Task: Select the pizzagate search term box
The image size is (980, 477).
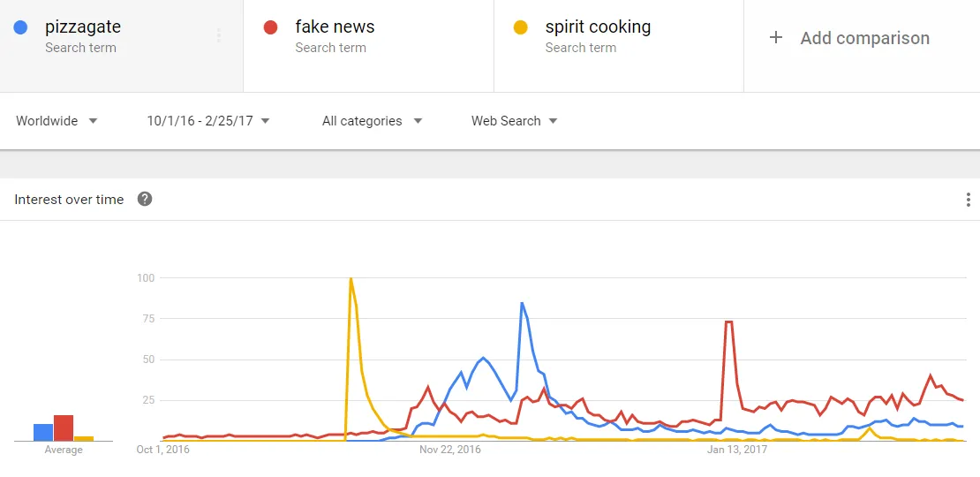Action: (121, 46)
